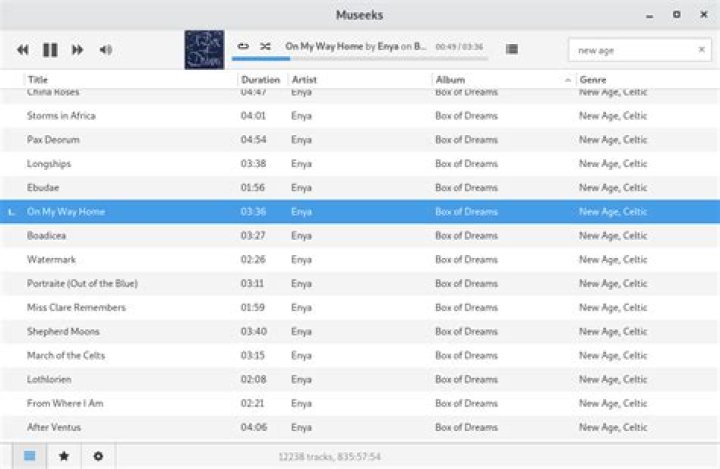This screenshot has width=720, height=469.
Task: Click Enya artist in Longships row
Action: (x=301, y=164)
